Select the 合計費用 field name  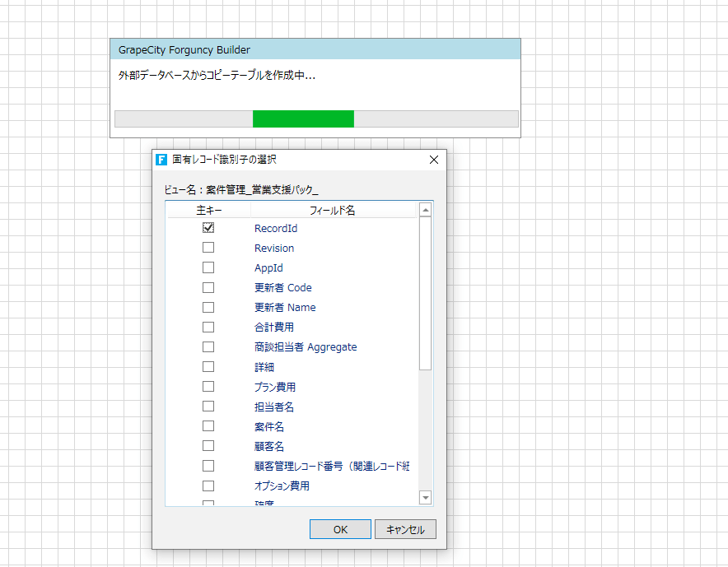274,328
